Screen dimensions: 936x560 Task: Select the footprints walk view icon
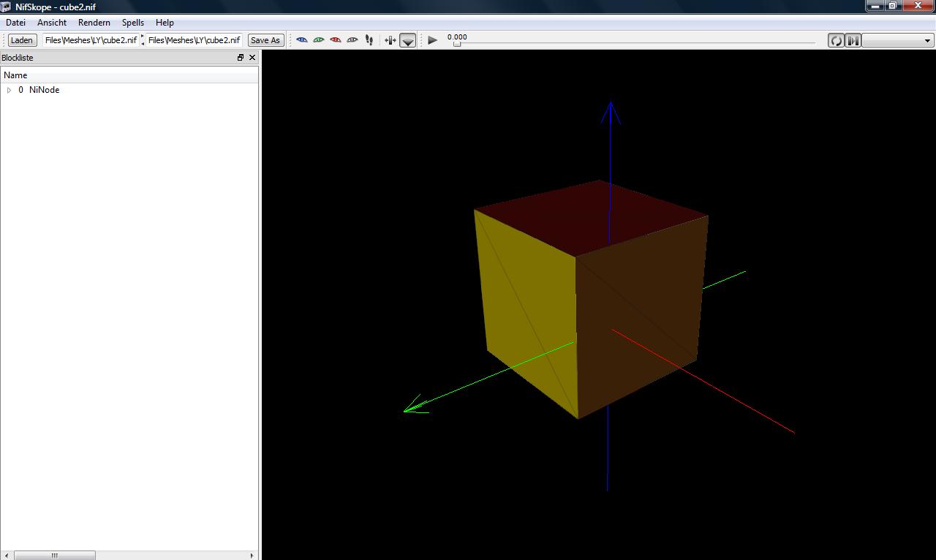pos(369,40)
